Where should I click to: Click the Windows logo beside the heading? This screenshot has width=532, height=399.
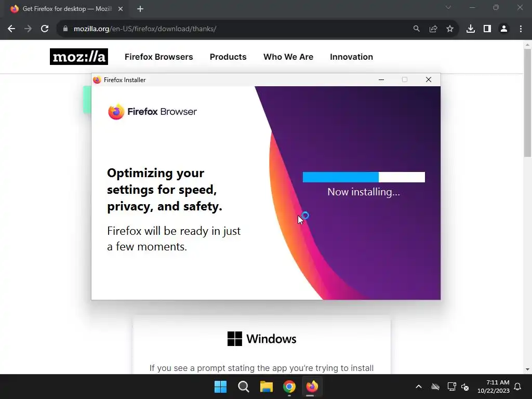235,339
